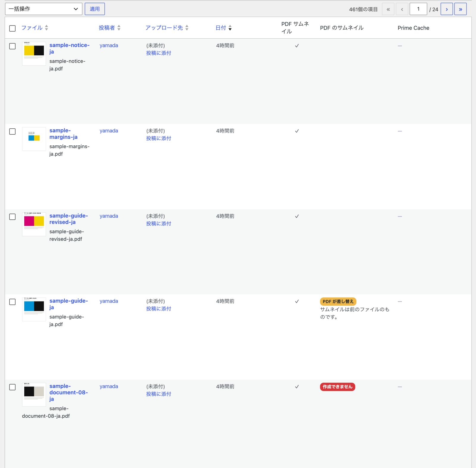Click author yamada in sample-margins-ja row
The image size is (476, 468).
[x=109, y=131]
